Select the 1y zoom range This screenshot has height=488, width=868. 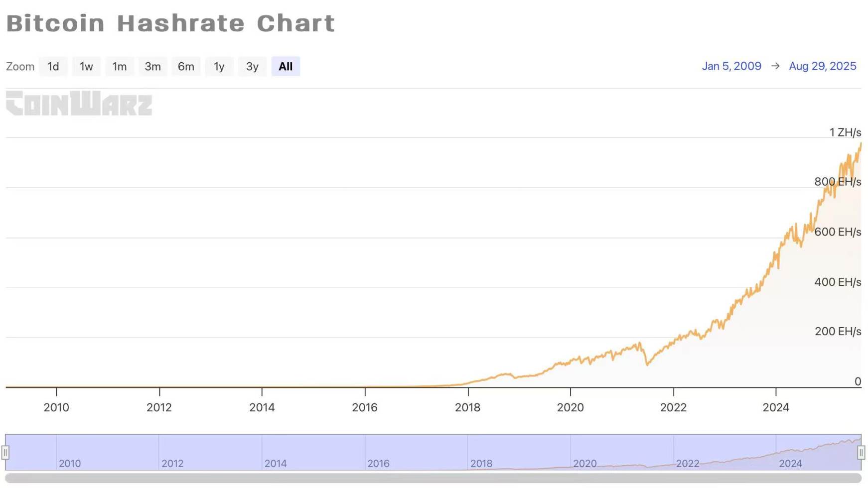[219, 66]
